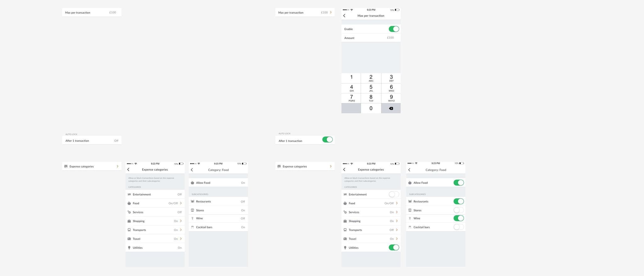Click the Entertainment ticket icon beside the toggle
Viewport: 644px width, 276px height.
pos(345,194)
